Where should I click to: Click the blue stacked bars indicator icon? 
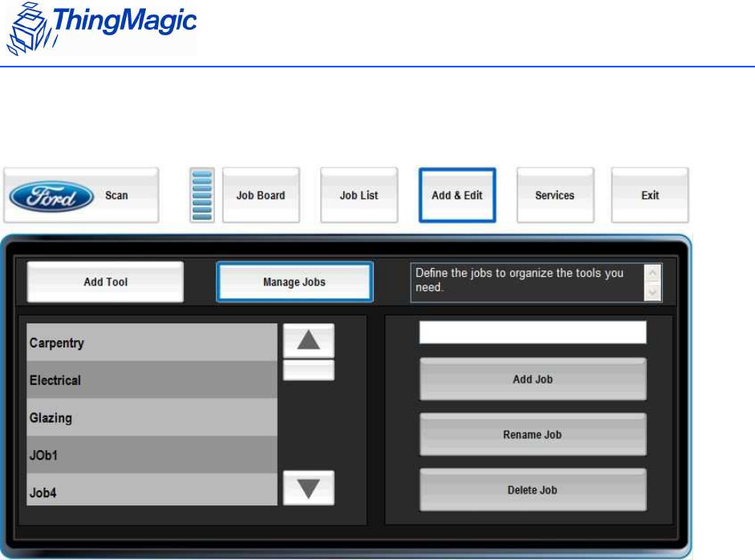pos(202,195)
